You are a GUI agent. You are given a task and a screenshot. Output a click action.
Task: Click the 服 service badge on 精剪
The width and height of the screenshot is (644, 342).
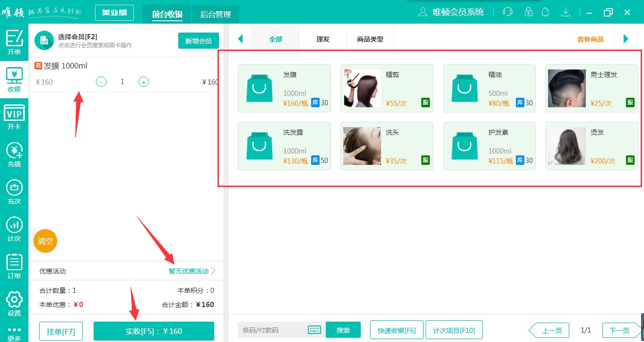pos(426,103)
